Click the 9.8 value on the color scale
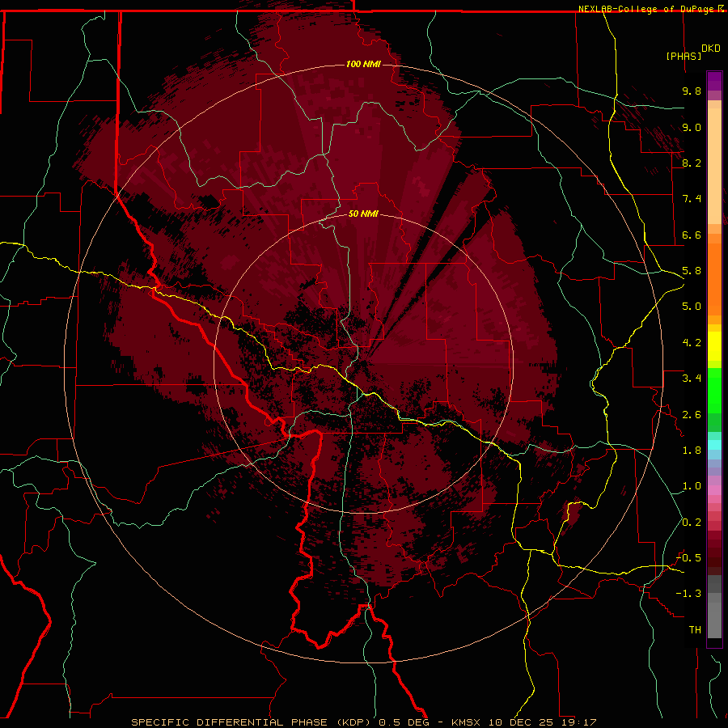Screen dimensions: 728x728 tap(692, 91)
